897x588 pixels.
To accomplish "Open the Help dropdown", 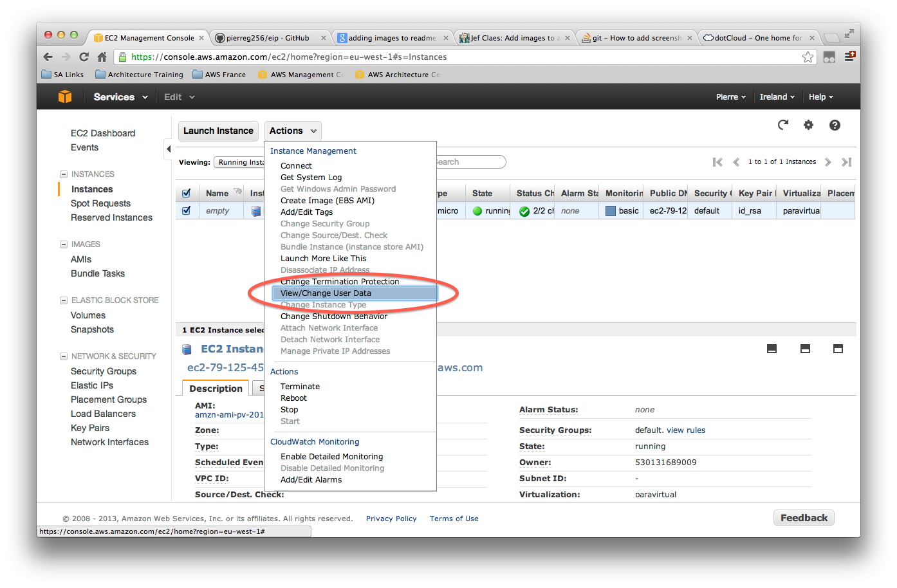I will click(821, 97).
